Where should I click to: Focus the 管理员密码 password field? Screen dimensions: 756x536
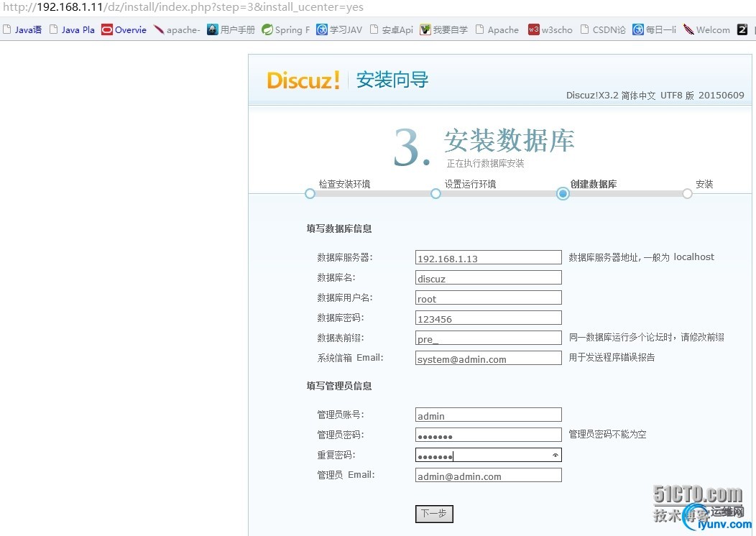(x=489, y=435)
